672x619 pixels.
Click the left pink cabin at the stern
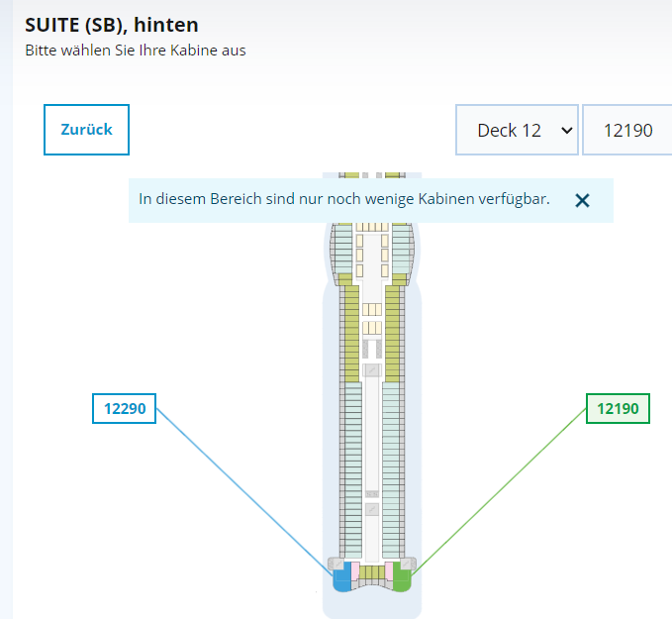[x=354, y=571]
